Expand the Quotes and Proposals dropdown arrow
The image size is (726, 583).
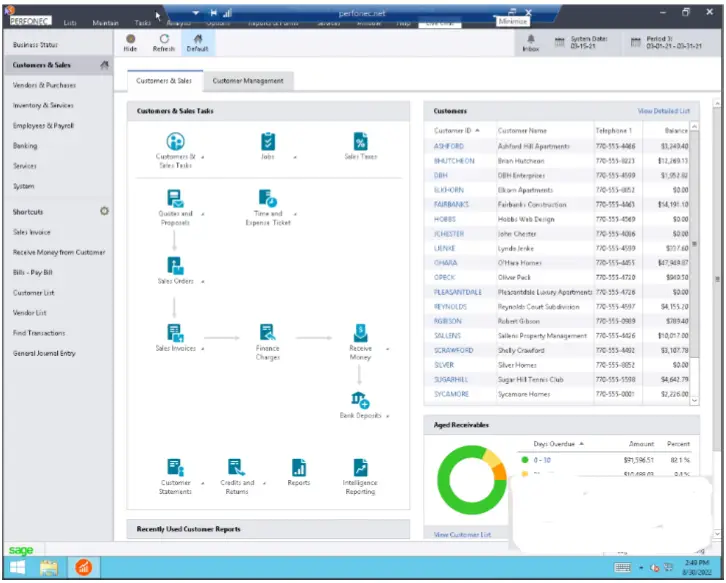(x=203, y=214)
